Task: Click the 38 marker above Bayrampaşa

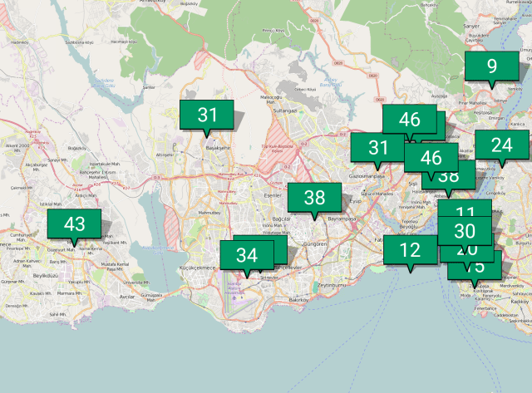Action: pos(314,198)
